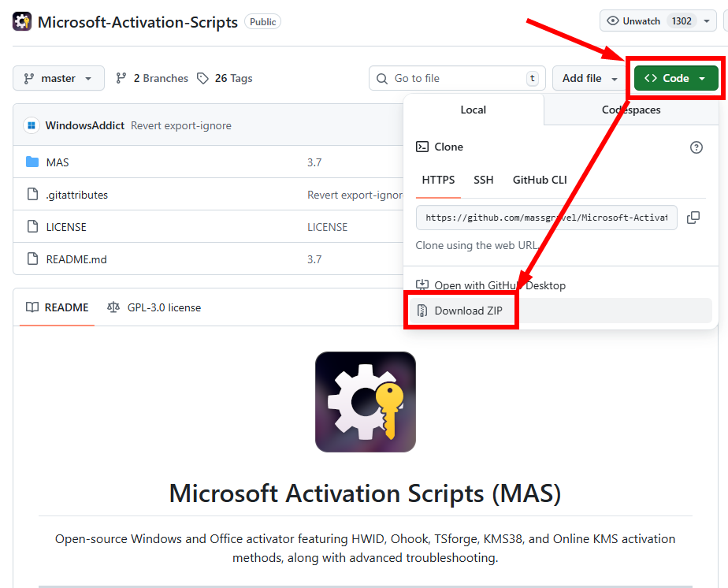Click the WindowsAddict avatar icon
728x588 pixels.
coord(32,125)
